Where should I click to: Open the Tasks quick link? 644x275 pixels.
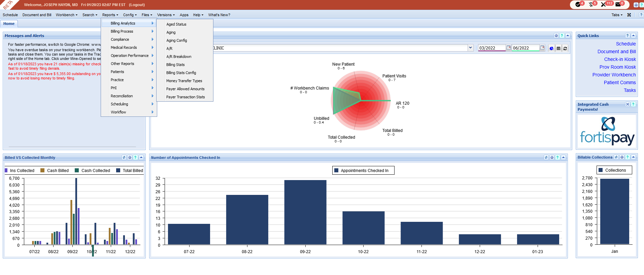pos(630,90)
